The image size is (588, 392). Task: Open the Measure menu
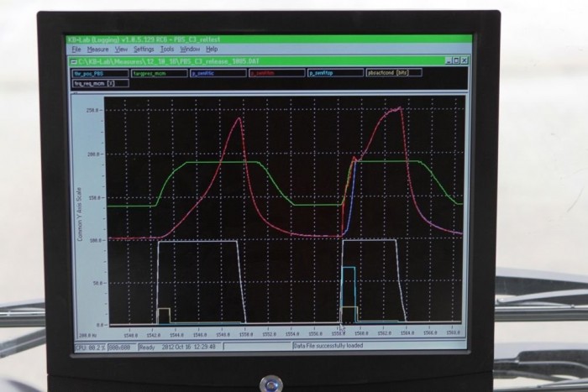[x=97, y=50]
